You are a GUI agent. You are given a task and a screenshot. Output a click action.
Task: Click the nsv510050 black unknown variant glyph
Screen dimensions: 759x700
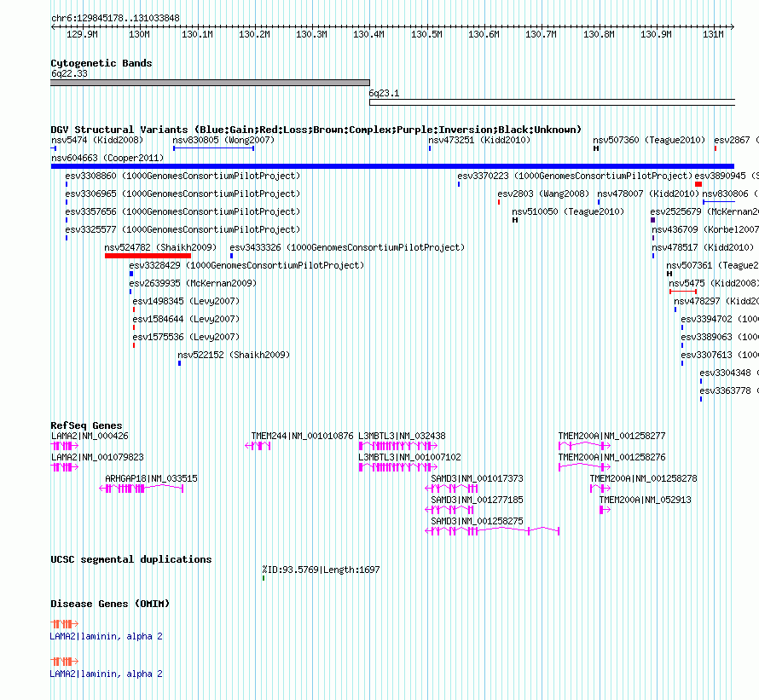click(x=515, y=220)
